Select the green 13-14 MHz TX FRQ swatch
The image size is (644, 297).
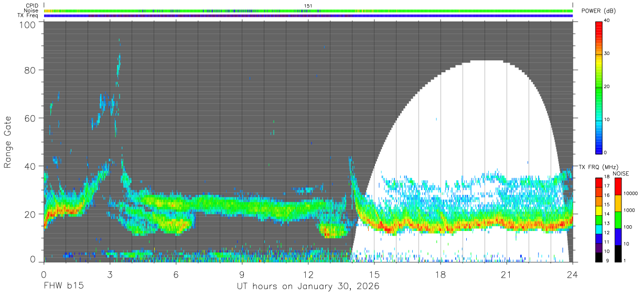pyautogui.click(x=598, y=220)
